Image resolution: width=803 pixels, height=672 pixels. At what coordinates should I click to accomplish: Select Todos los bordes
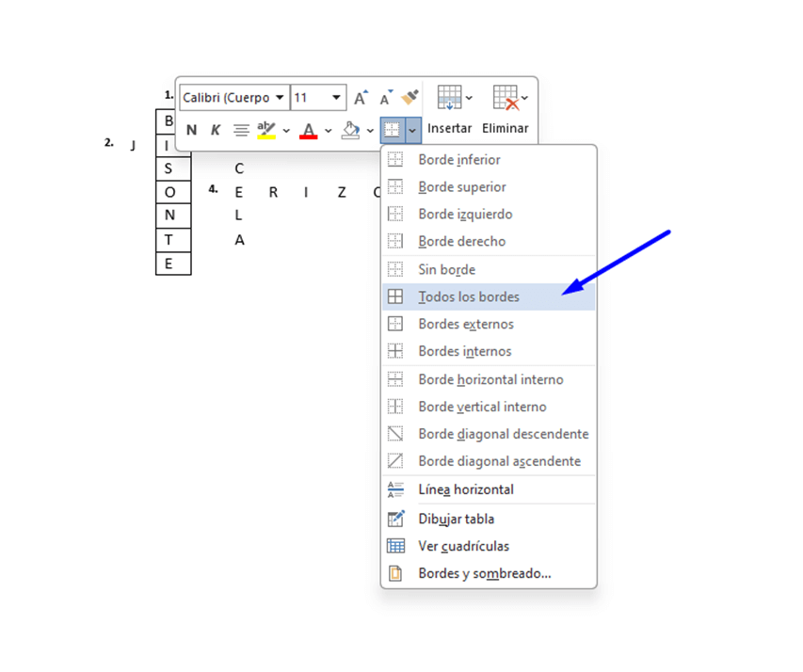(x=489, y=296)
